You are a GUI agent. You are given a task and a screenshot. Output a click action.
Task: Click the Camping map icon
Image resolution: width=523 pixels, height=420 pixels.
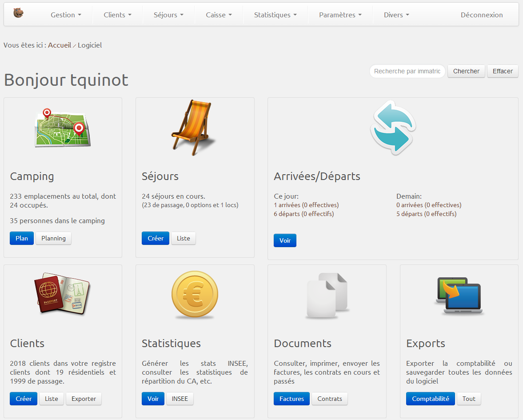(x=63, y=128)
